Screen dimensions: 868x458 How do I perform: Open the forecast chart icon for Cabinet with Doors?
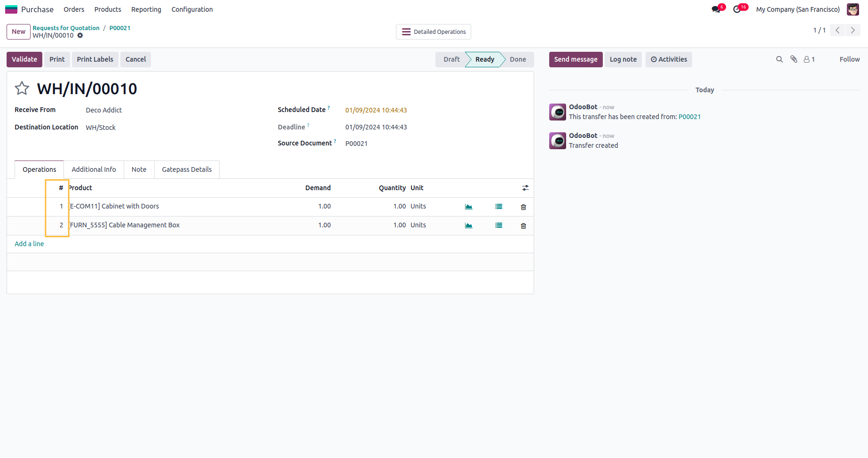tap(468, 207)
